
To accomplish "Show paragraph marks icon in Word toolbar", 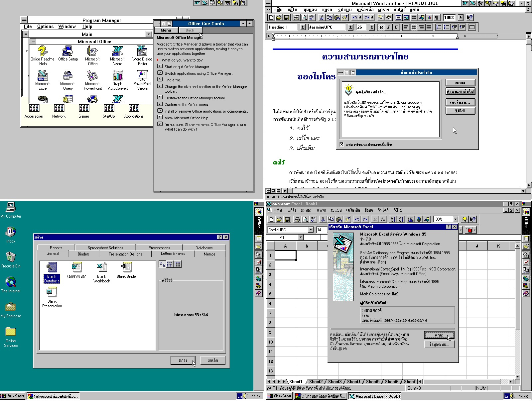I will tap(437, 18).
